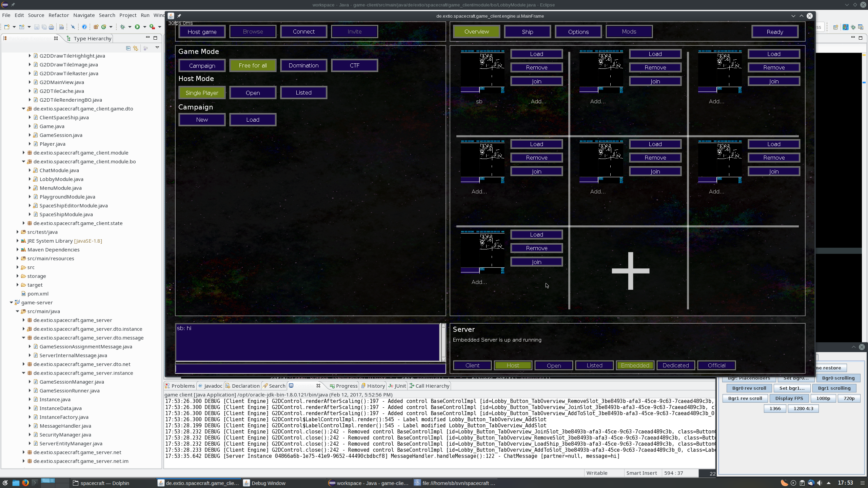The width and height of the screenshot is (868, 488).
Task: Click the Run with external tools icon
Action: pos(152,27)
